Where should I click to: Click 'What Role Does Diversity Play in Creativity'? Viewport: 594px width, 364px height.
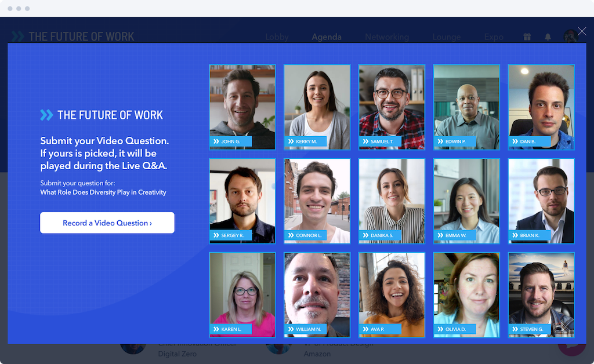[103, 192]
